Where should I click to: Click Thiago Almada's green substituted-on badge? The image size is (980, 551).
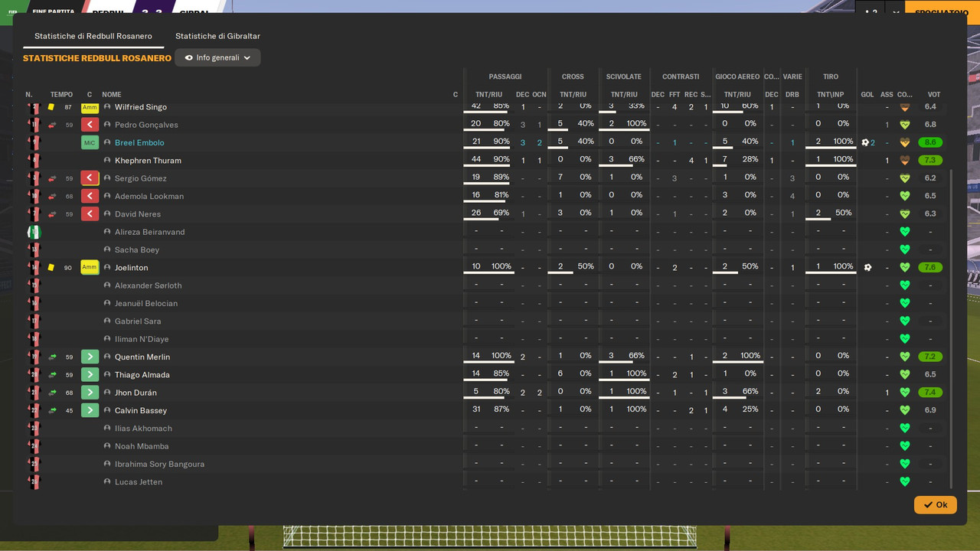click(x=90, y=375)
